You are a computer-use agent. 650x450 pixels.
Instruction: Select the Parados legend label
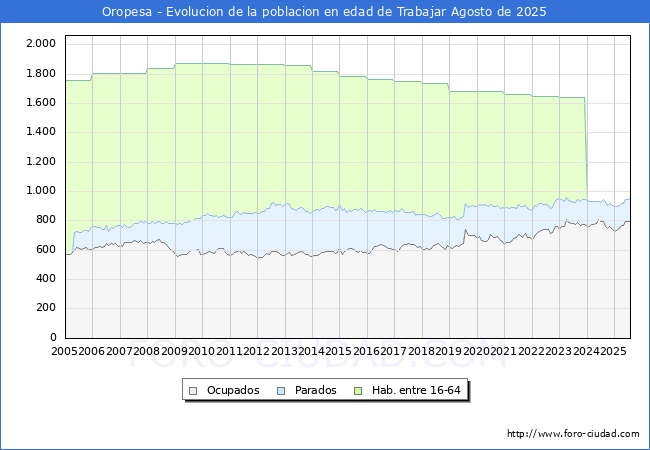(x=316, y=390)
